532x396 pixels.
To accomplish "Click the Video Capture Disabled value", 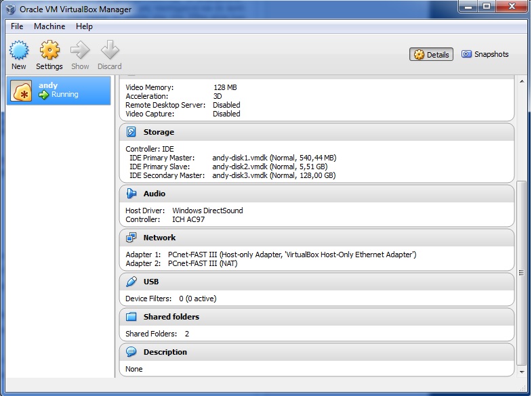I will point(226,114).
